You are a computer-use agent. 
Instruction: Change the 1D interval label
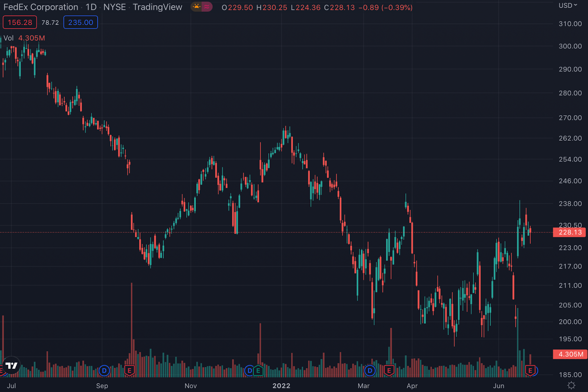point(91,7)
